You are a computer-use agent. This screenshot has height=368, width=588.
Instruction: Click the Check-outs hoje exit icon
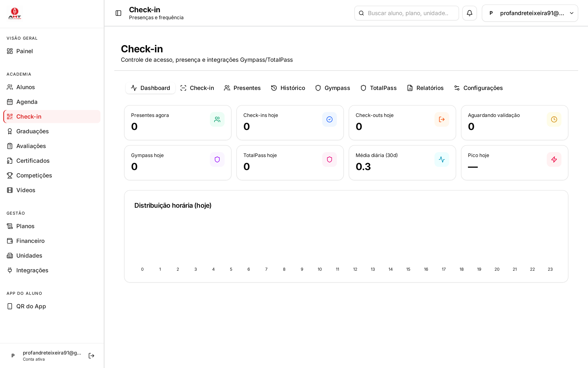tap(442, 119)
